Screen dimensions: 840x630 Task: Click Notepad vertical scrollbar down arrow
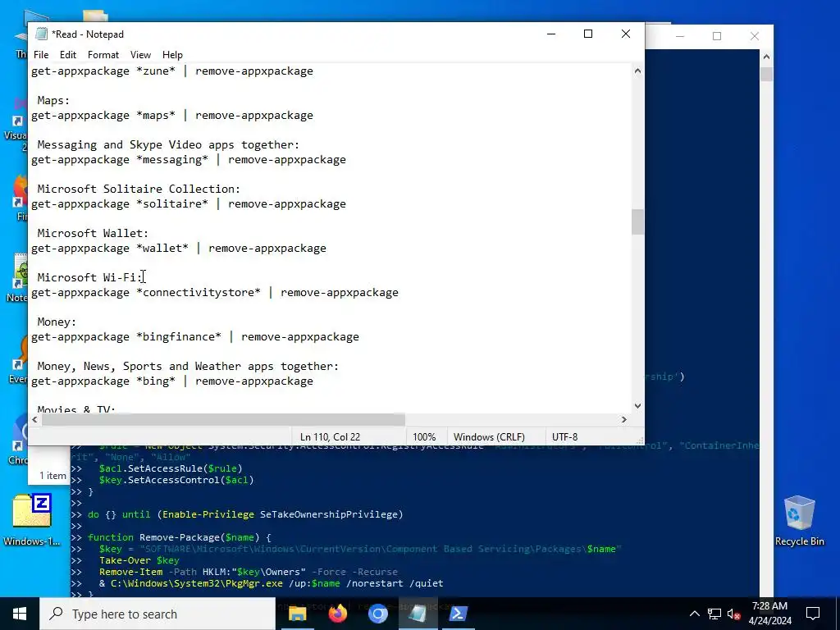637,406
